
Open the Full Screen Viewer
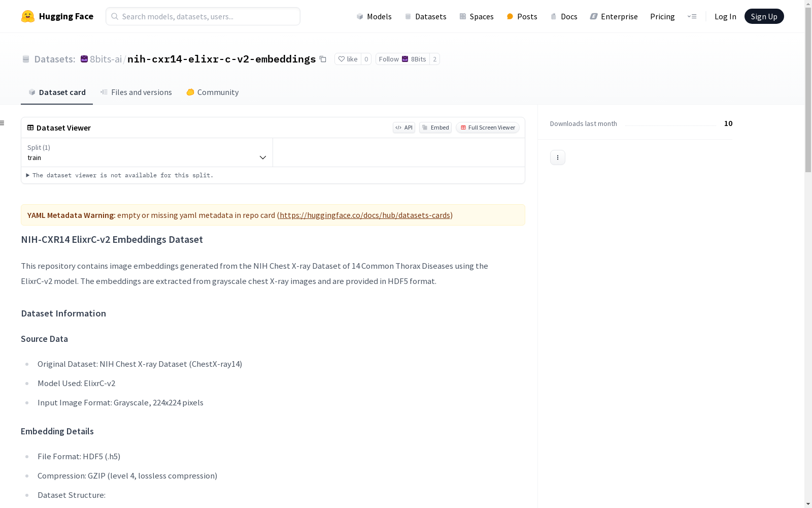(x=488, y=128)
